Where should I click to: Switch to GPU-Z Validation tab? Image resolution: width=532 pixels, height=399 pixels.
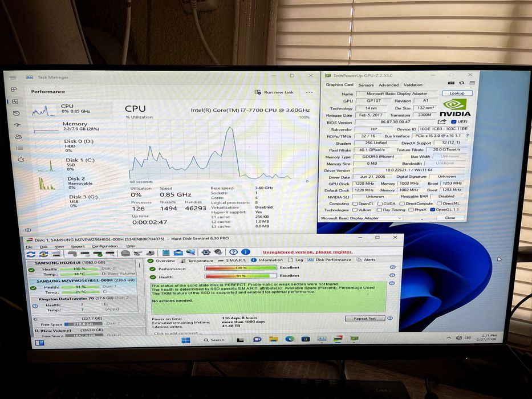click(413, 85)
